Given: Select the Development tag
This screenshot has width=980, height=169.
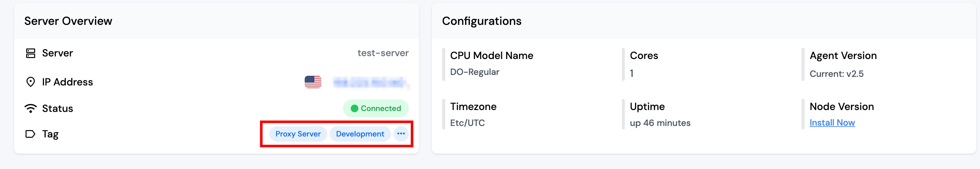Looking at the screenshot, I should pyautogui.click(x=360, y=134).
